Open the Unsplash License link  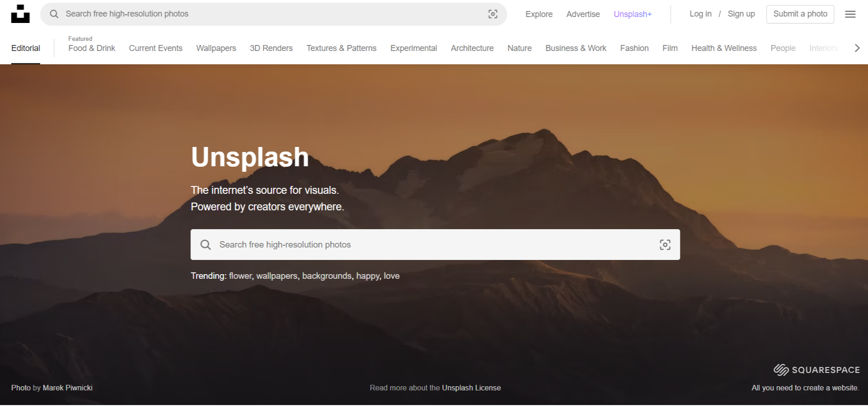pyautogui.click(x=471, y=388)
